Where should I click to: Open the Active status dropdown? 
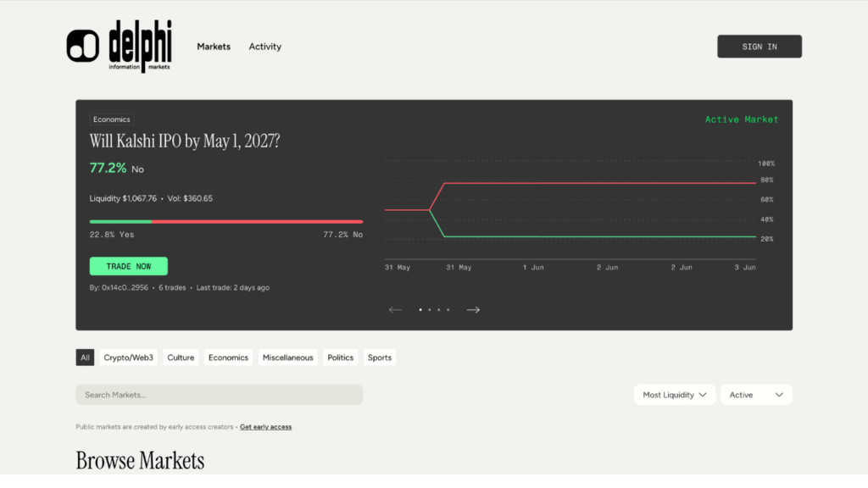click(x=756, y=395)
